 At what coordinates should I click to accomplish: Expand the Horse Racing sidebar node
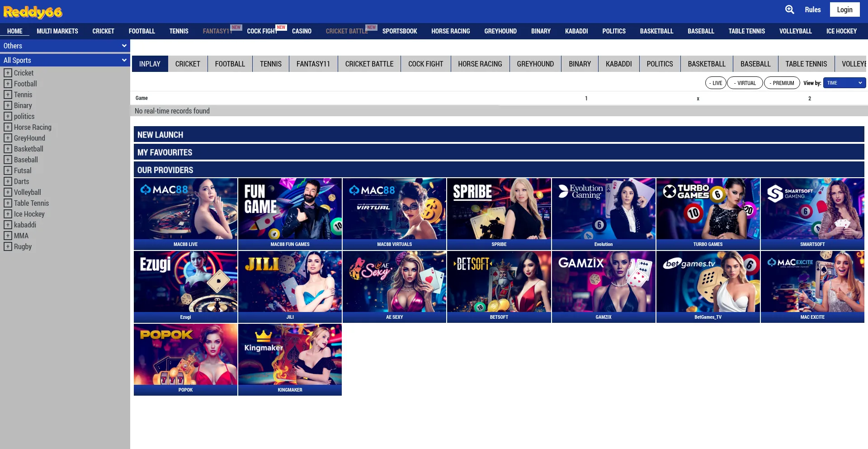point(8,127)
